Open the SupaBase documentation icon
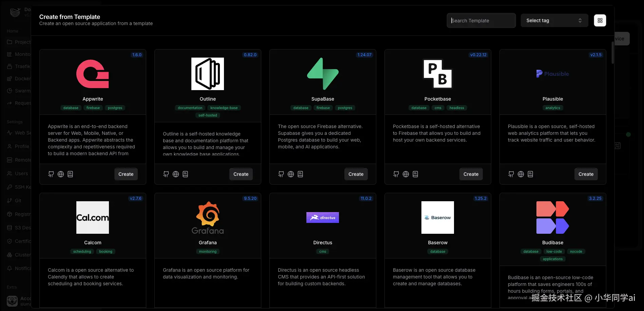The height and width of the screenshot is (311, 644). (x=300, y=174)
